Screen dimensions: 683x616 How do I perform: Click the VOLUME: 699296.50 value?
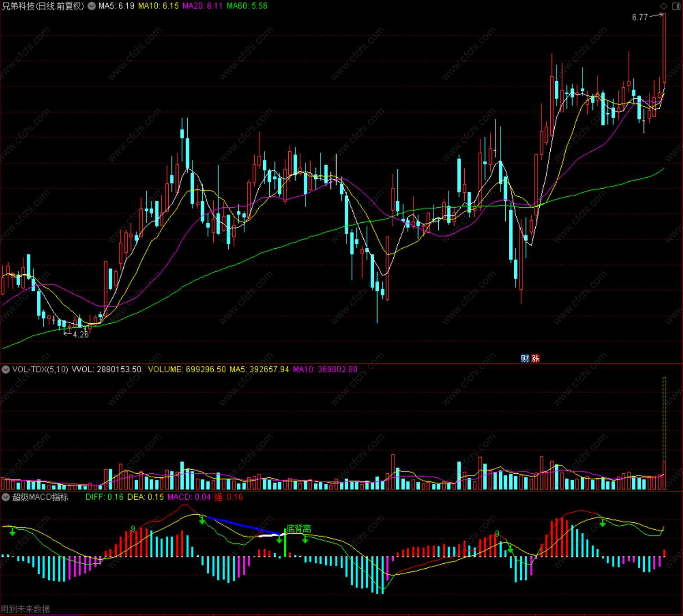[x=187, y=369]
